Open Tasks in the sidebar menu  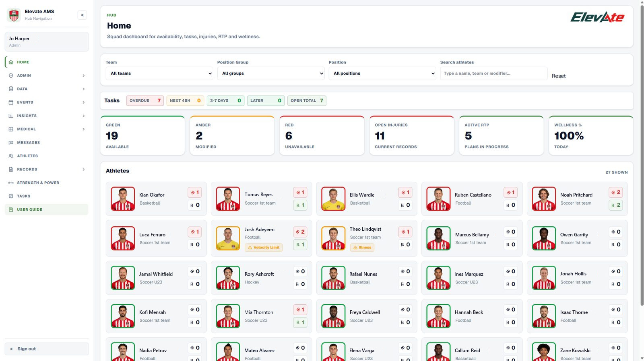pyautogui.click(x=47, y=196)
